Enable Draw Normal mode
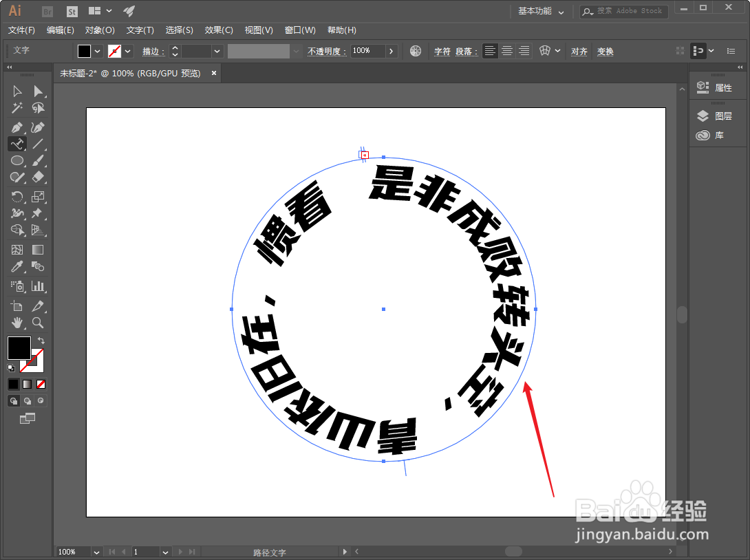750x560 pixels. tap(13, 401)
